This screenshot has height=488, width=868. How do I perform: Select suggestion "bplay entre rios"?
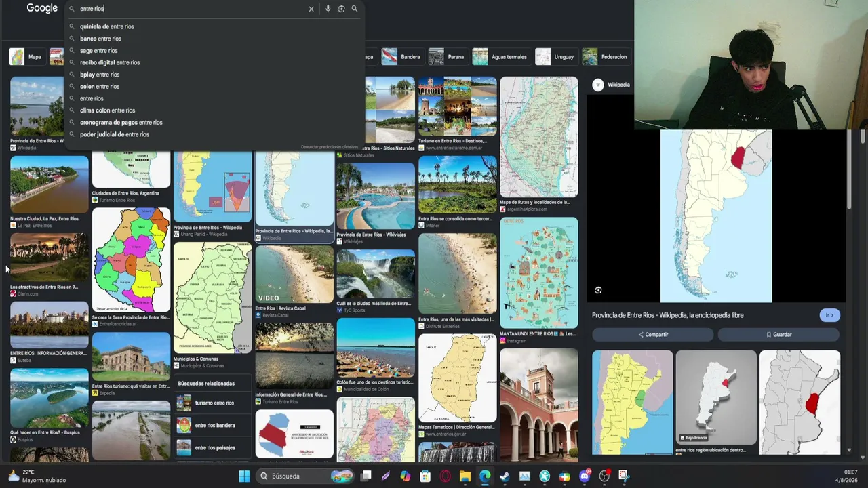(x=214, y=75)
